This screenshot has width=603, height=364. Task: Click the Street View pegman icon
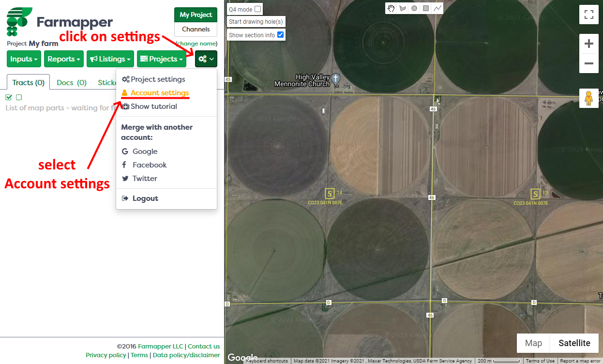[589, 98]
